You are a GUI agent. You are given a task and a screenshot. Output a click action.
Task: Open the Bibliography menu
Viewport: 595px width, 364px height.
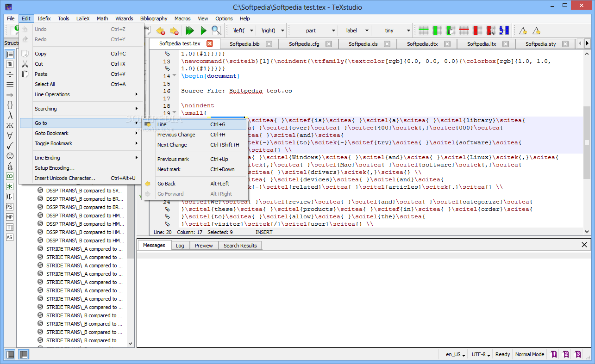point(154,19)
